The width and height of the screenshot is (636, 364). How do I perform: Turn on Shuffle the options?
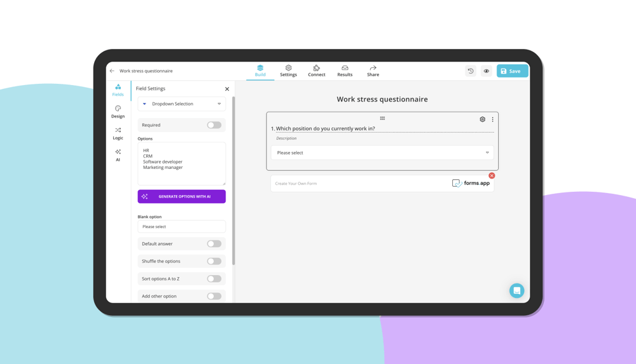click(x=214, y=261)
